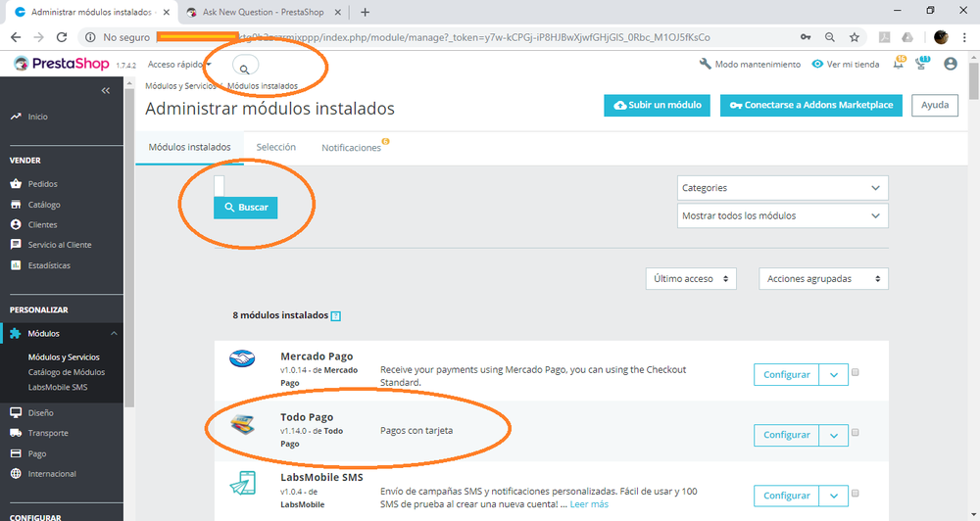Click the LabsMobile SMS module icon
Viewport: 980px width, 521px height.
pos(242,483)
